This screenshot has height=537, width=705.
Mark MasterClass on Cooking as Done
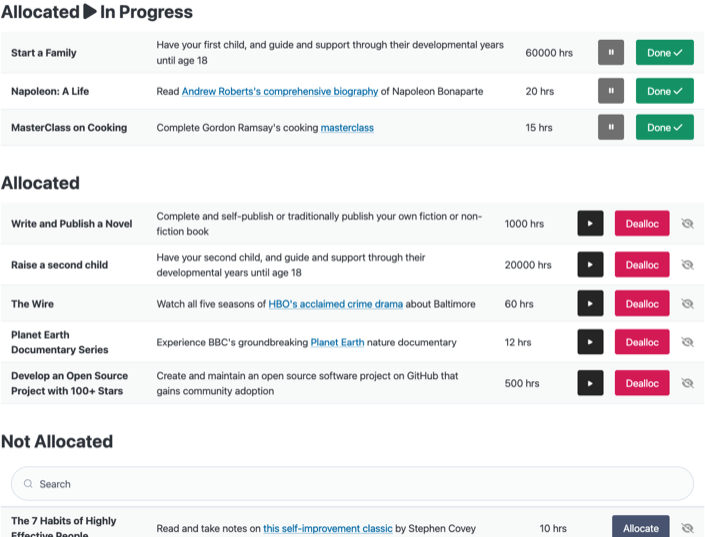[x=665, y=127]
